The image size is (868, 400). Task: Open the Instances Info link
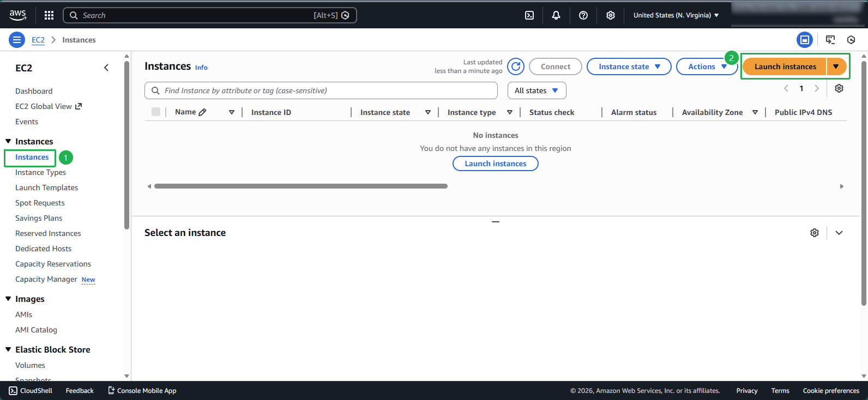pos(201,68)
